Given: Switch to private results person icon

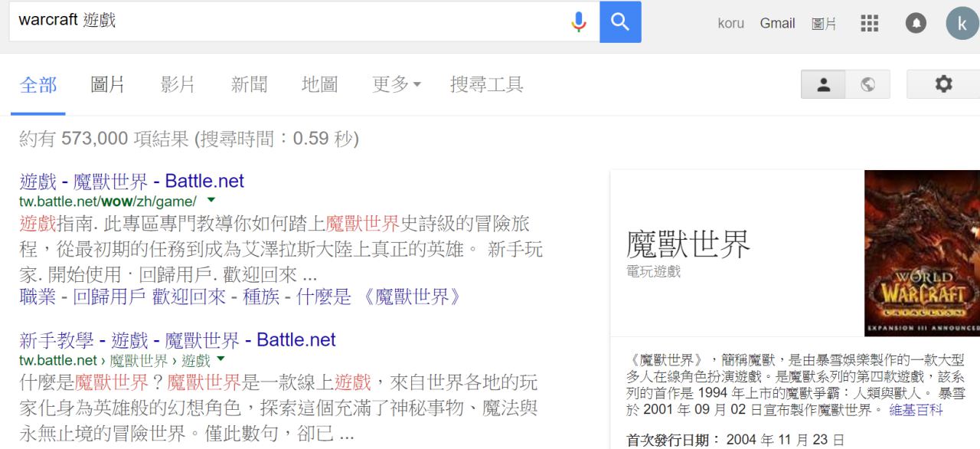Looking at the screenshot, I should tap(825, 85).
